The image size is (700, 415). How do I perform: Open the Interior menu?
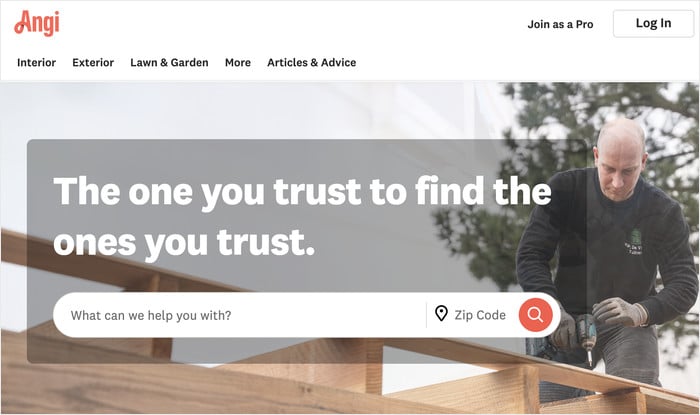click(36, 62)
